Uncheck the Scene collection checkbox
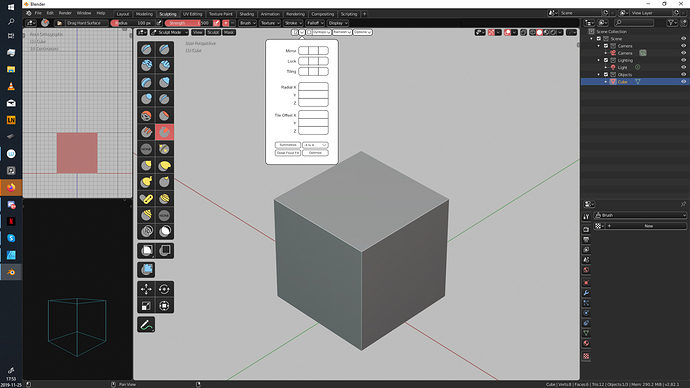 tap(599, 39)
